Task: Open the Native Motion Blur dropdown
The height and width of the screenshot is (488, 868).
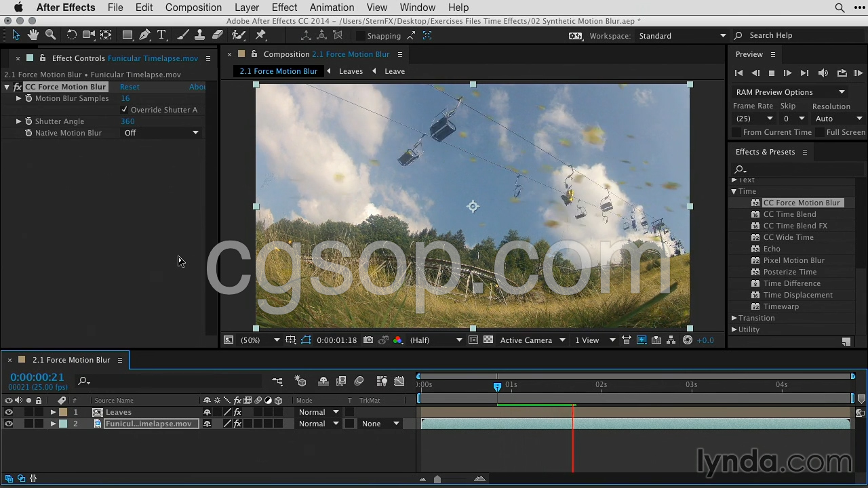Action: point(161,133)
